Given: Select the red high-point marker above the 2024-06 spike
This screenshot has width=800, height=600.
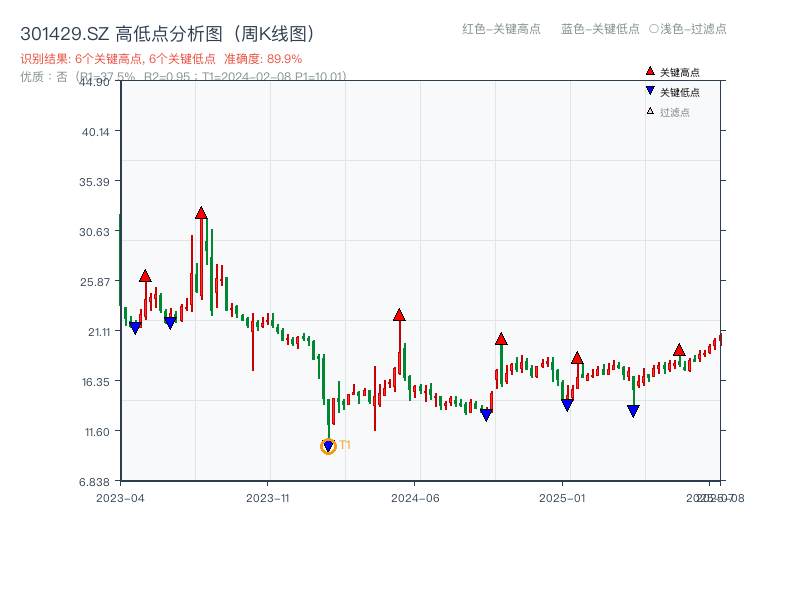Looking at the screenshot, I should click(x=400, y=315).
